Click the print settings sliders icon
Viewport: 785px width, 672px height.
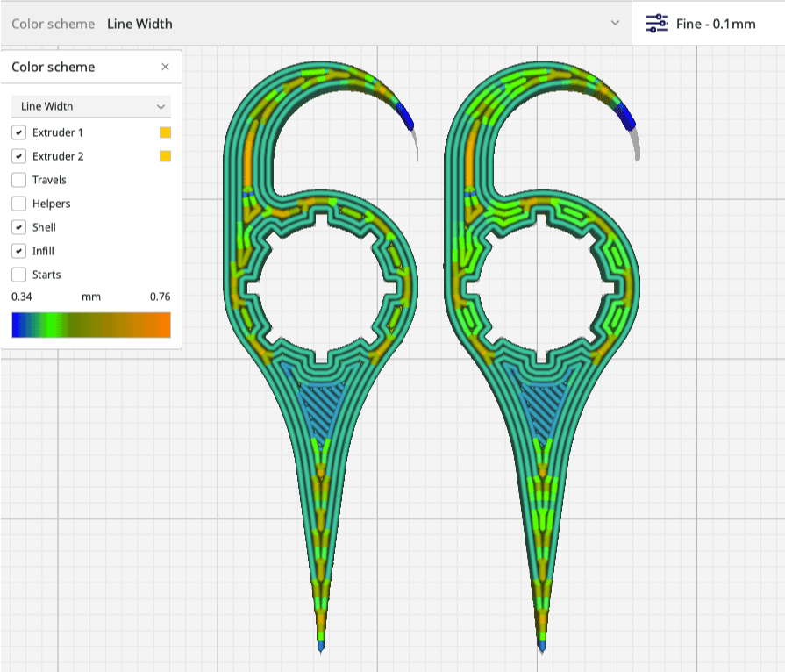tap(657, 24)
